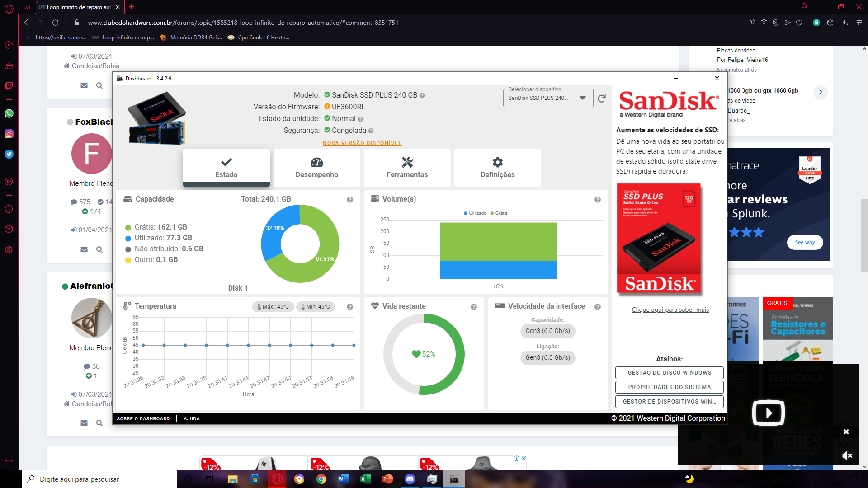Viewport: 868px width, 488px height.
Task: Open PROPRIEDADES DO SISTEMA shortcut
Action: coord(670,387)
